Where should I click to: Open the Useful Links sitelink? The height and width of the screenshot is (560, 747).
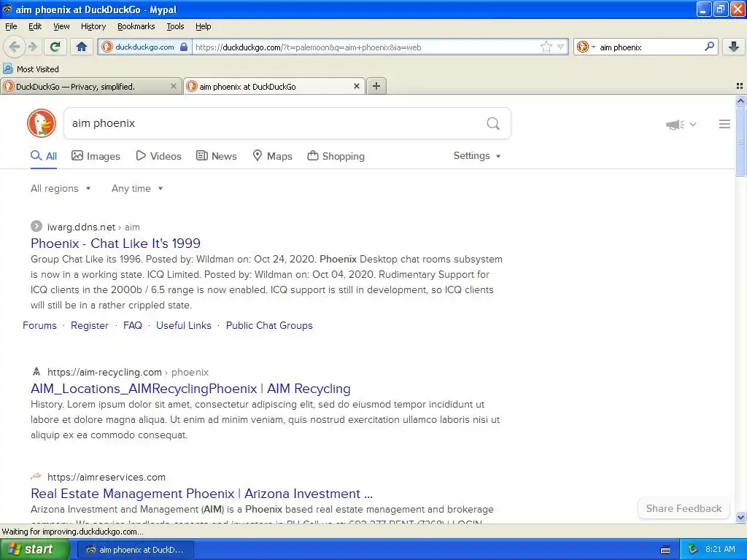coord(183,325)
